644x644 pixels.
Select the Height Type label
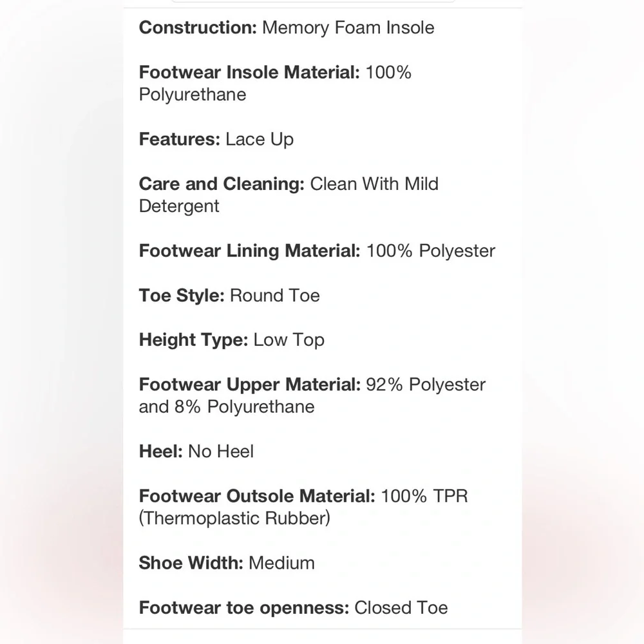[193, 340]
